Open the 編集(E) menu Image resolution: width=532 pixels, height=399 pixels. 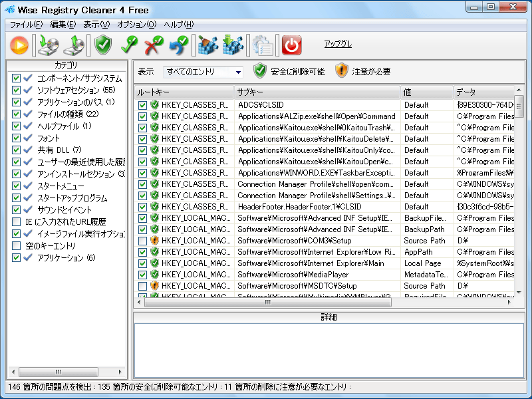[x=63, y=25]
